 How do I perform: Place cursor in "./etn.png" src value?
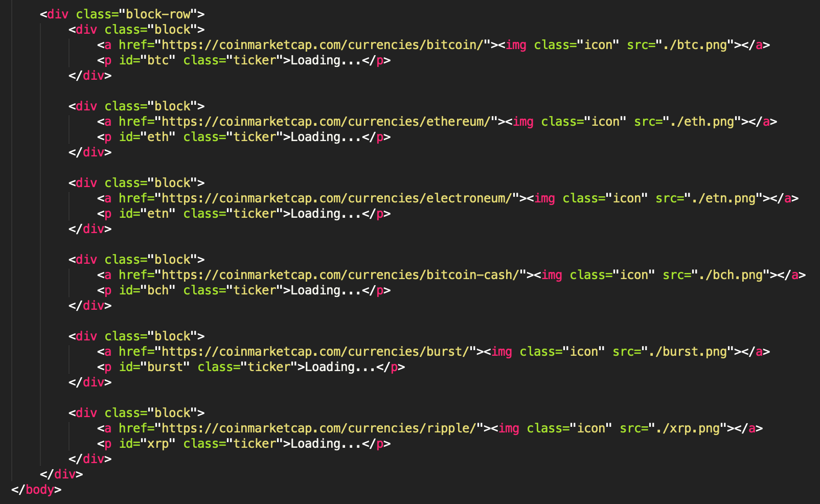click(x=723, y=198)
